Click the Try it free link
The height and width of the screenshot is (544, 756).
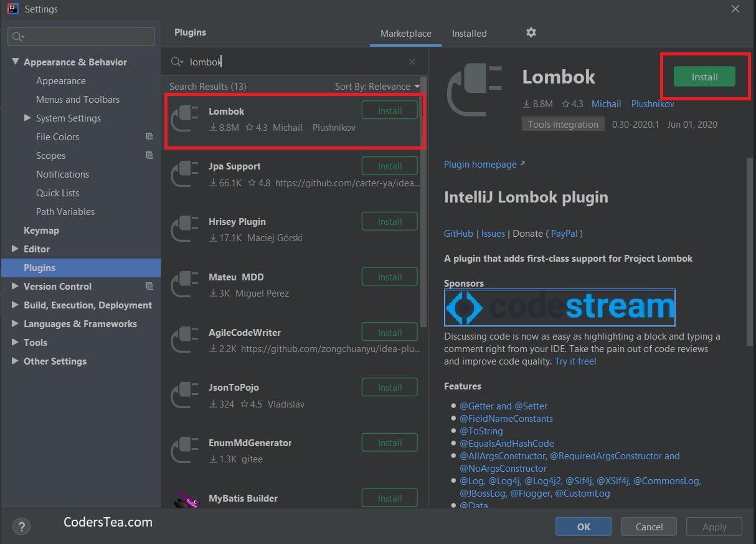[575, 360]
